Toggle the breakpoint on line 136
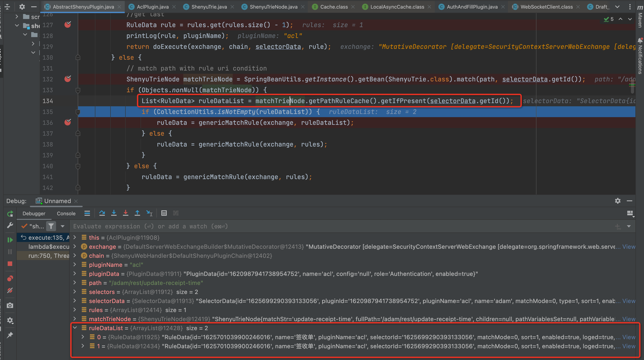Viewport: 644px width, 360px height. tap(68, 123)
